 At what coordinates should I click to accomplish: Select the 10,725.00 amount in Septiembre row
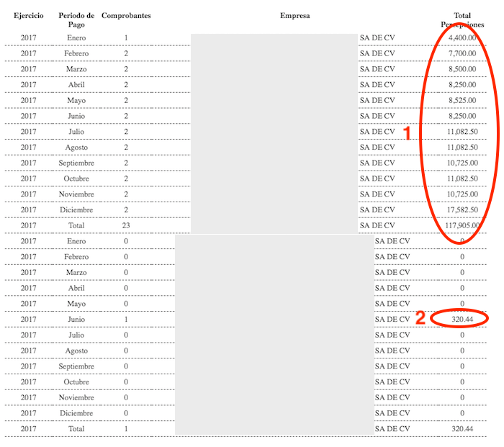click(x=462, y=163)
